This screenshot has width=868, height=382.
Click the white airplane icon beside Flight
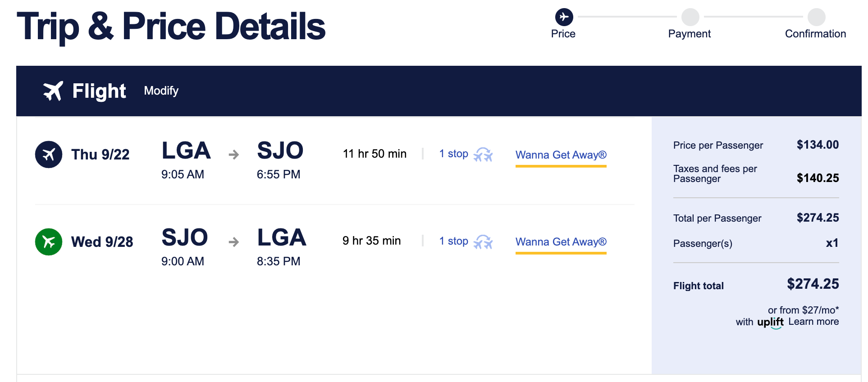pyautogui.click(x=53, y=91)
